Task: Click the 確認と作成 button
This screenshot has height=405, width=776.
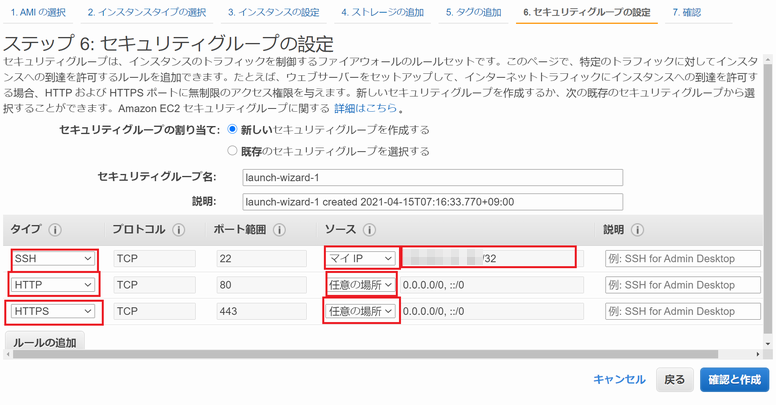Action: [x=734, y=380]
